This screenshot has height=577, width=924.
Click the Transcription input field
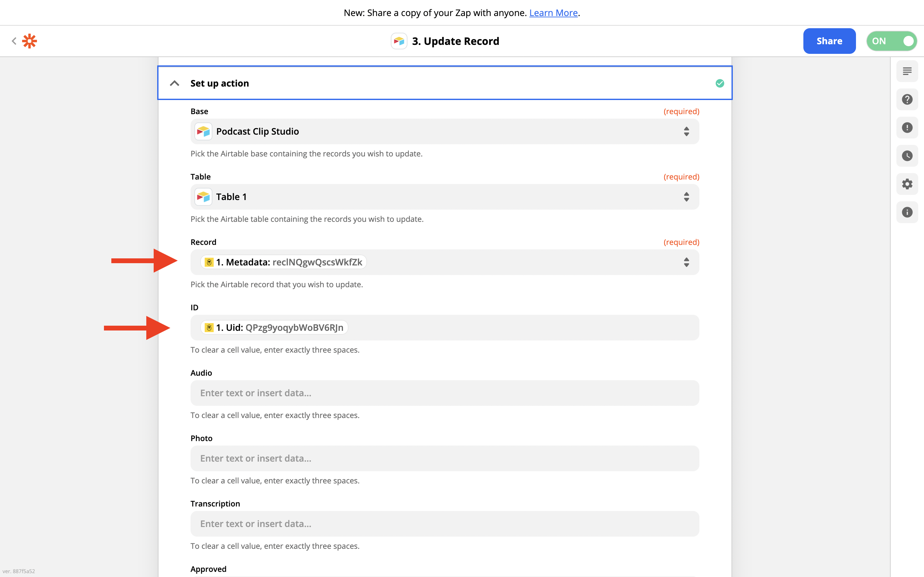[444, 523]
